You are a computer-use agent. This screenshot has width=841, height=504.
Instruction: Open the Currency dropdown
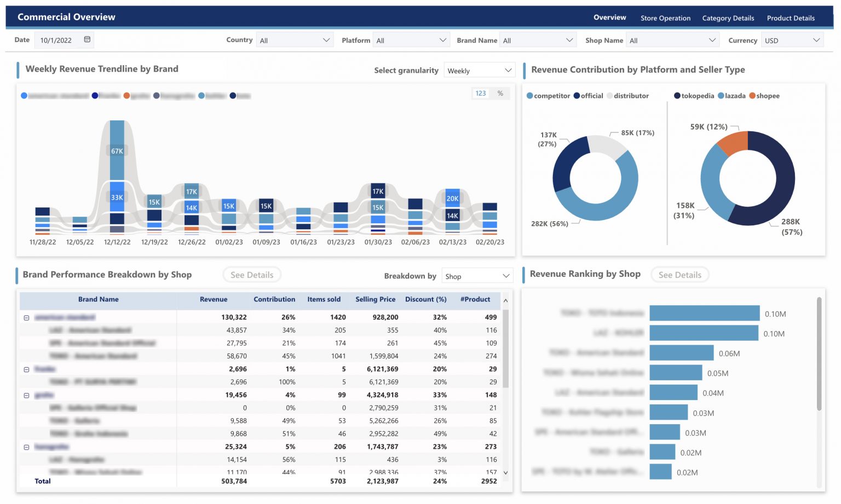792,39
